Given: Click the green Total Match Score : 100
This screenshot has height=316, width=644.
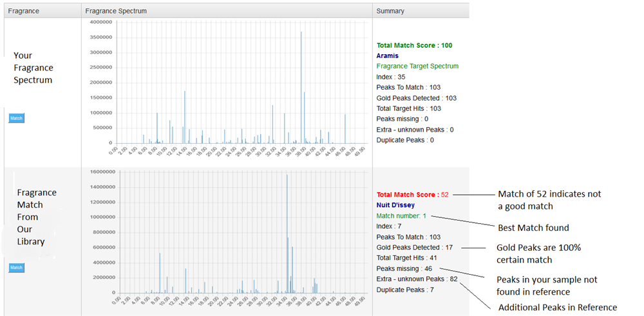Looking at the screenshot, I should [x=415, y=46].
